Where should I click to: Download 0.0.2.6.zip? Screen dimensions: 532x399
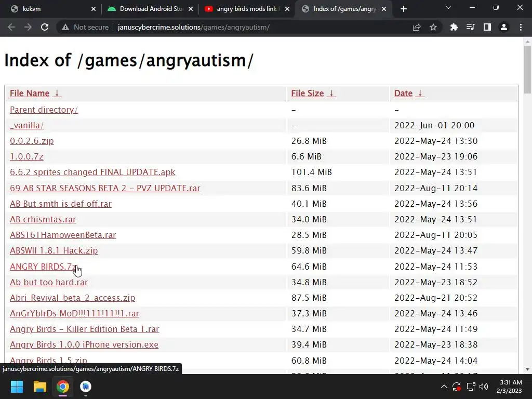coord(32,141)
